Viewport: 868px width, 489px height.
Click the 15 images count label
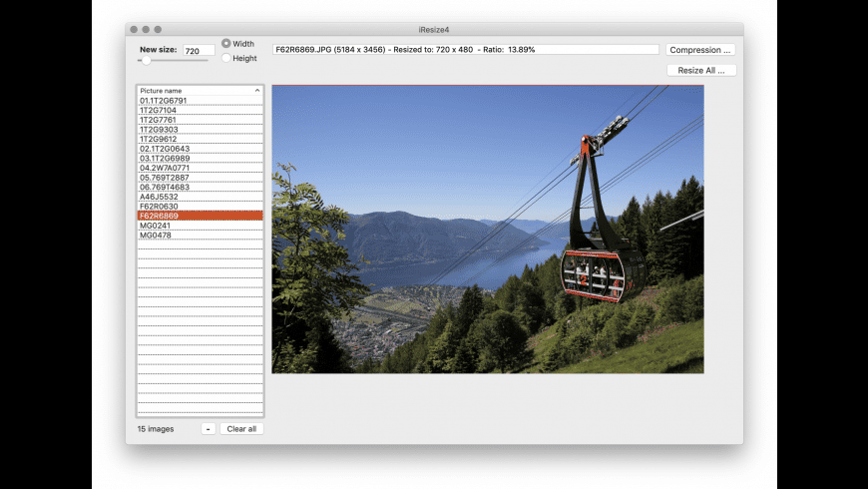[156, 429]
